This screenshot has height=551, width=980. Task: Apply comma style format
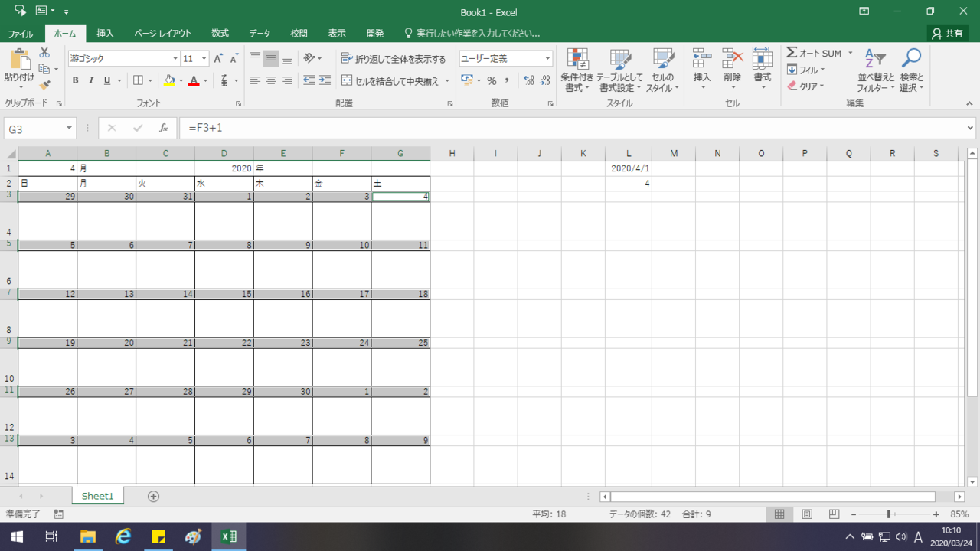coord(507,80)
